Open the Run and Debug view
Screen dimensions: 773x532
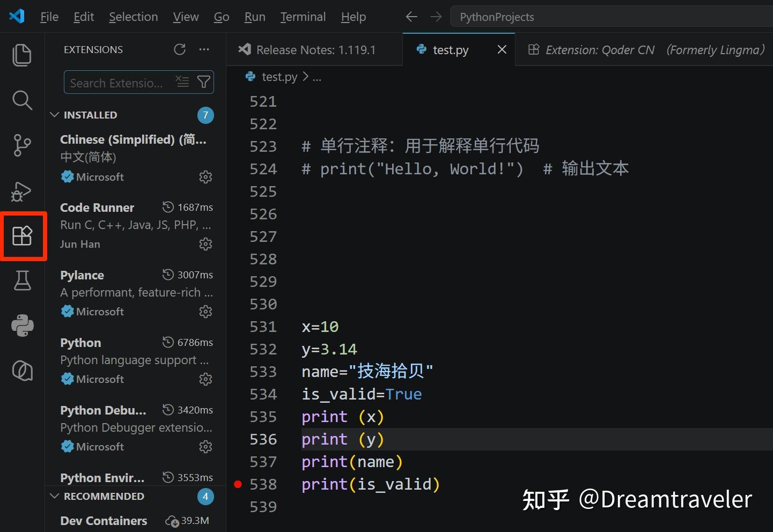click(x=22, y=191)
